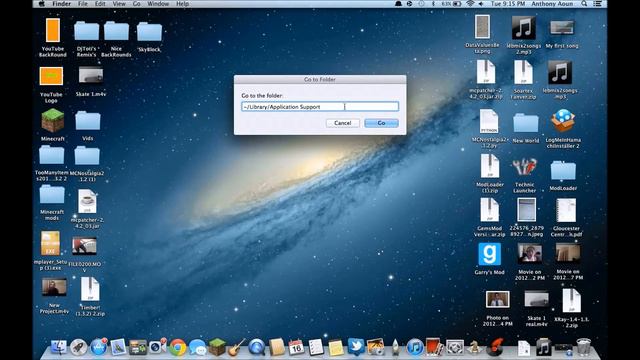The image size is (640, 360).
Task: Select DjToti's Remix's folder
Action: click(x=87, y=31)
